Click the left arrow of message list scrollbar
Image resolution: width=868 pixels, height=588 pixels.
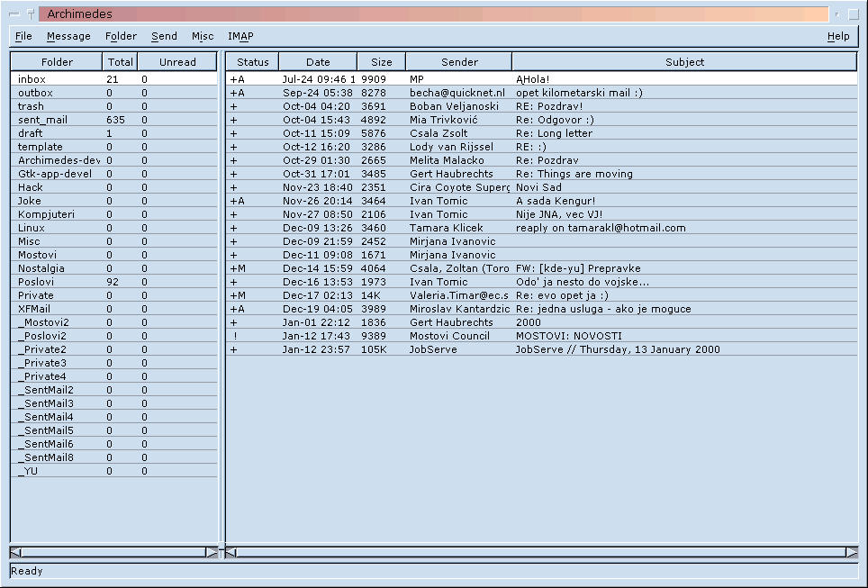231,552
